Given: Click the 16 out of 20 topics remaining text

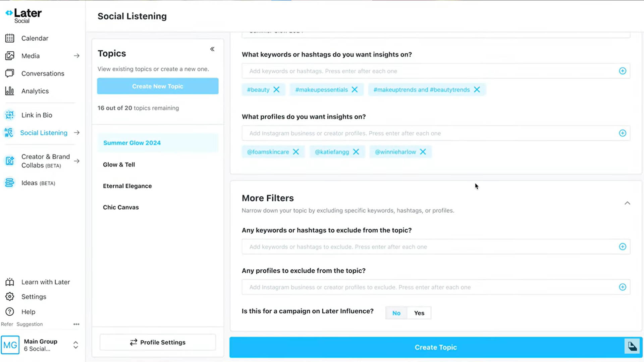Looking at the screenshot, I should point(138,108).
